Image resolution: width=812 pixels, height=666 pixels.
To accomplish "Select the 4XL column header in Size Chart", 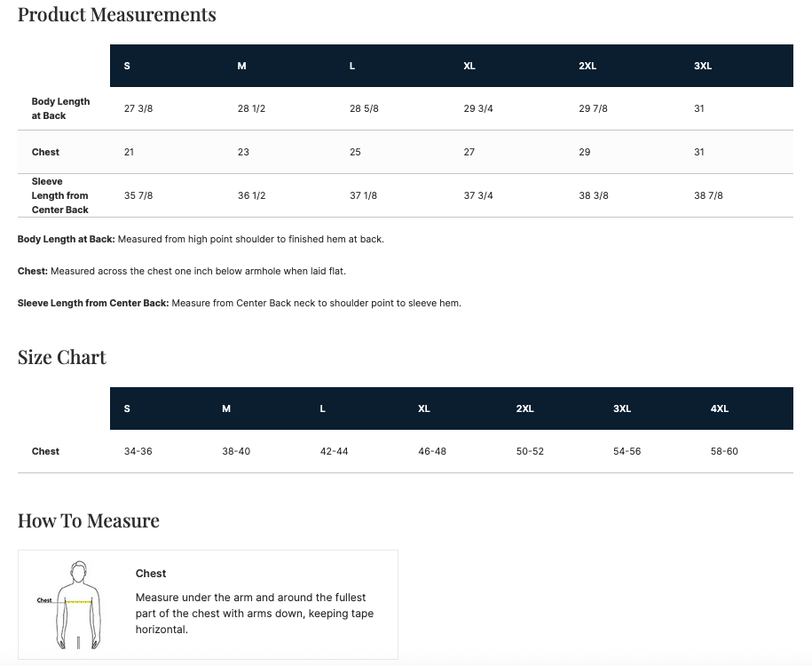I will [720, 408].
